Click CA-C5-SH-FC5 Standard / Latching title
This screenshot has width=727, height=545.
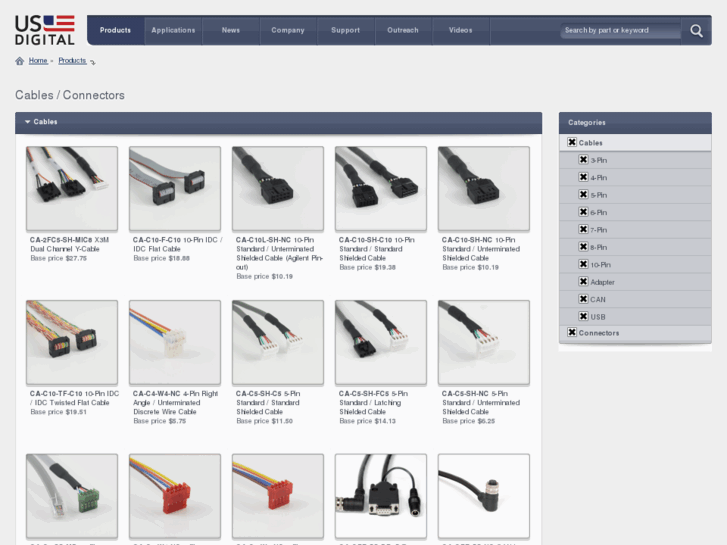coord(374,403)
